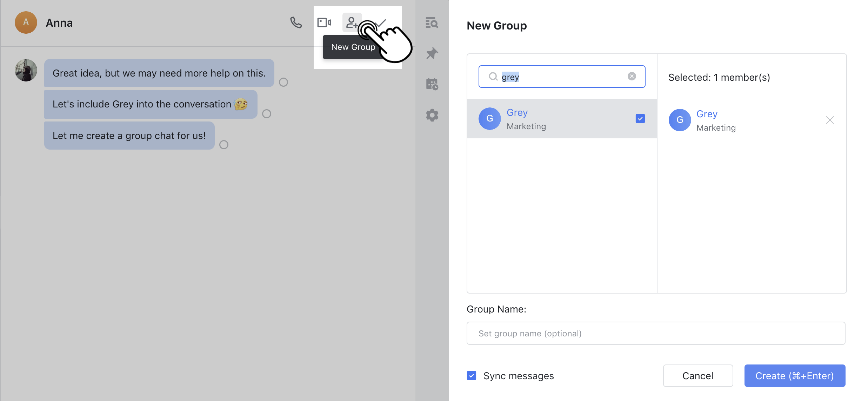Viewport: 868px width, 401px height.
Task: Open the scheduled messages icon
Action: (x=433, y=84)
